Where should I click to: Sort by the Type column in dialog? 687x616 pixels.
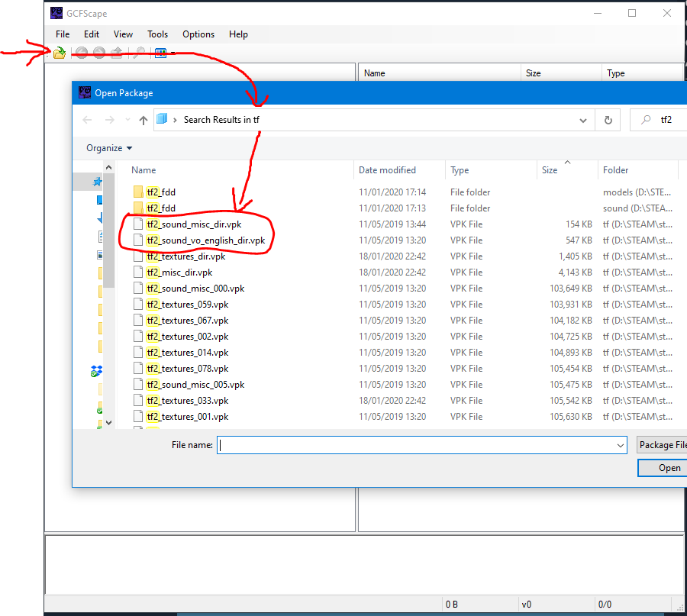click(491, 170)
